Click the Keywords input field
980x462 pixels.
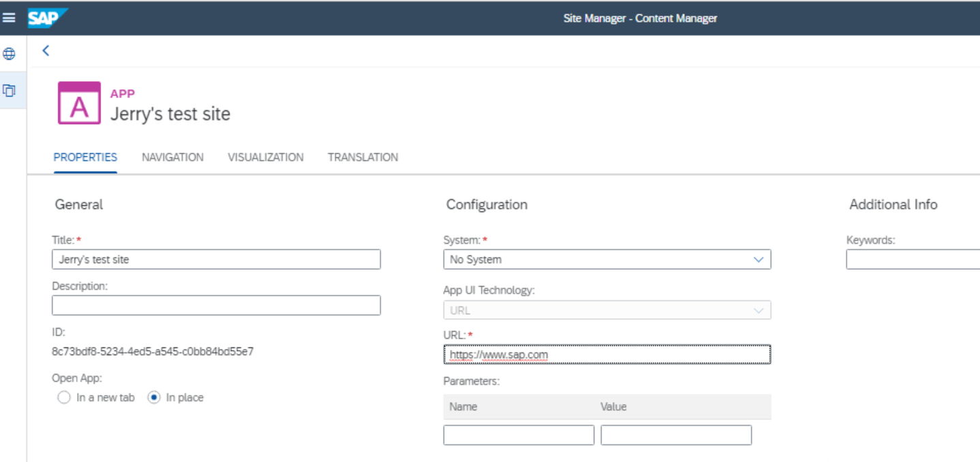(x=913, y=260)
